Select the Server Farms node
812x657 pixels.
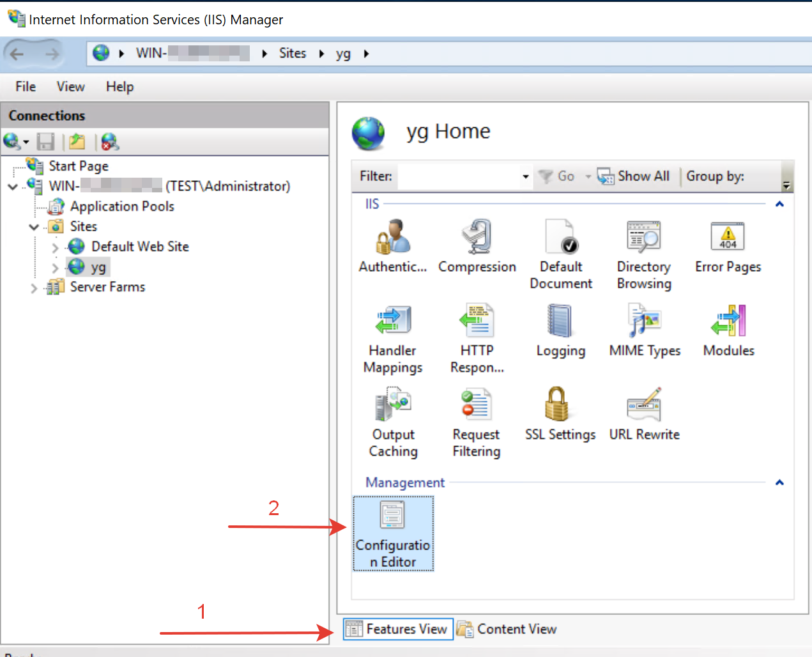pyautogui.click(x=107, y=287)
